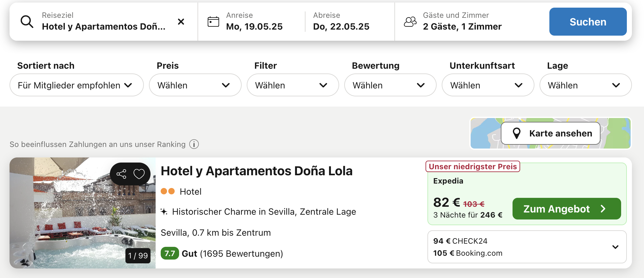The width and height of the screenshot is (644, 278).
Task: Share the hotel via the share icon
Action: click(121, 174)
